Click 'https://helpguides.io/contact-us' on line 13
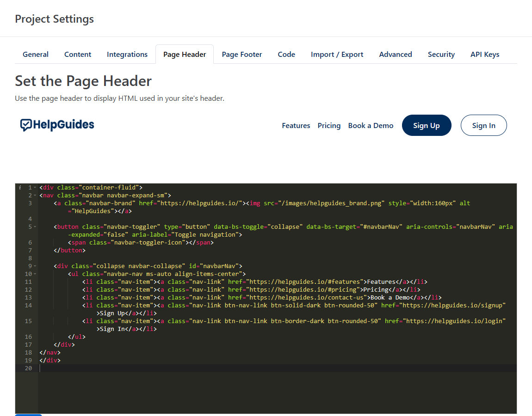Viewport: 532px width, 416px height. point(307,297)
